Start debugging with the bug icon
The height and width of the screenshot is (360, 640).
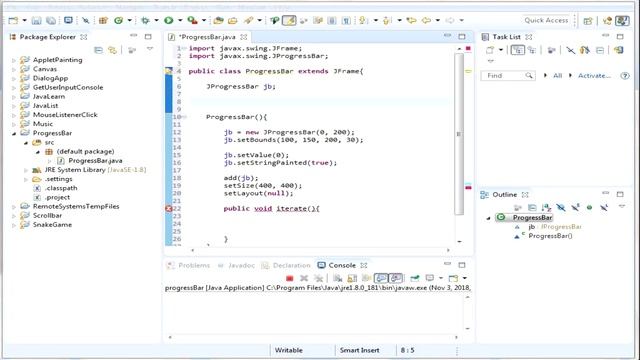pos(145,20)
